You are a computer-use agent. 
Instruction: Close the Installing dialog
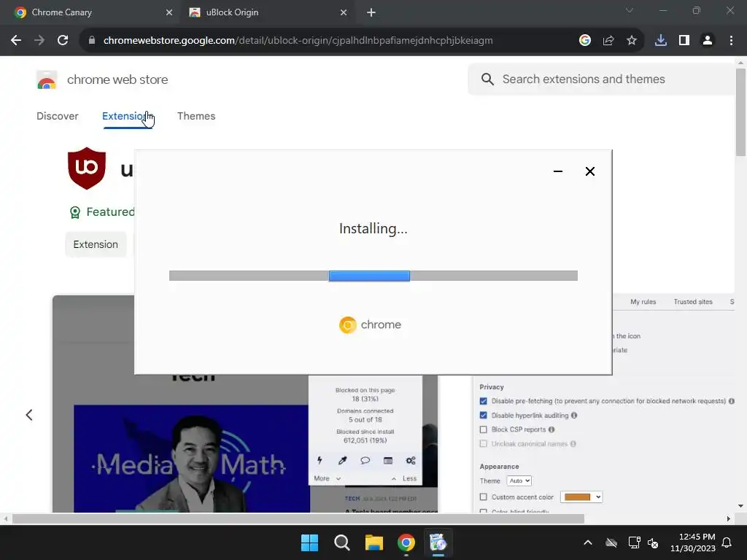[589, 171]
